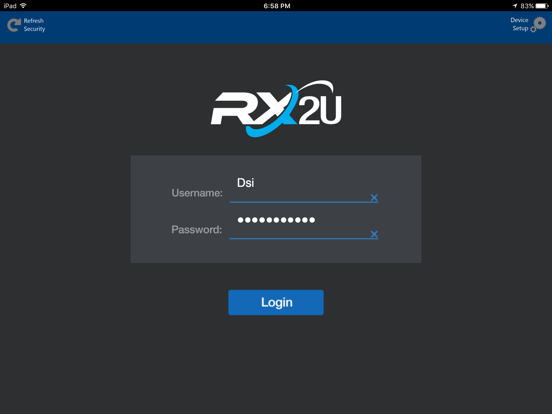Tap the location arrow status icon
Screen dimensions: 552x414
[x=515, y=6]
